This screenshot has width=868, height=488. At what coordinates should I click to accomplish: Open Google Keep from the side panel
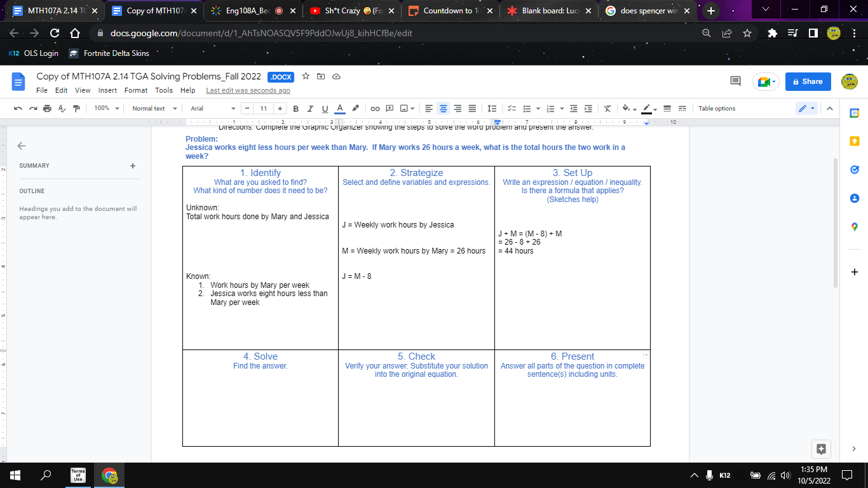tap(854, 140)
